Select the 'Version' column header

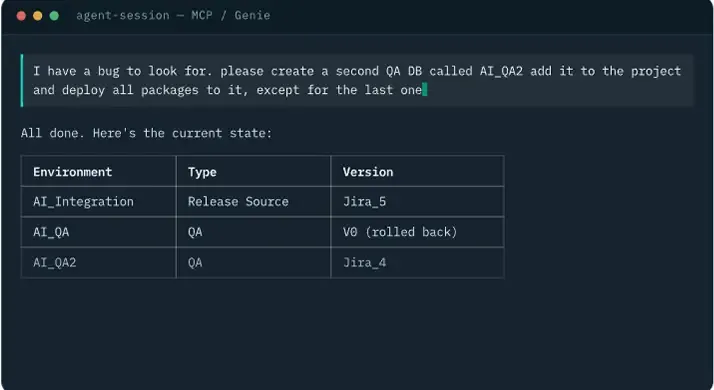417,171
